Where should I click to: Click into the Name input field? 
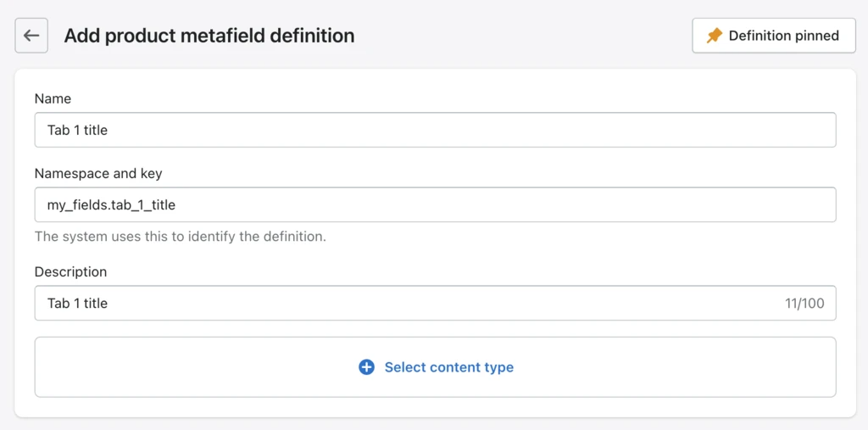pyautogui.click(x=435, y=131)
